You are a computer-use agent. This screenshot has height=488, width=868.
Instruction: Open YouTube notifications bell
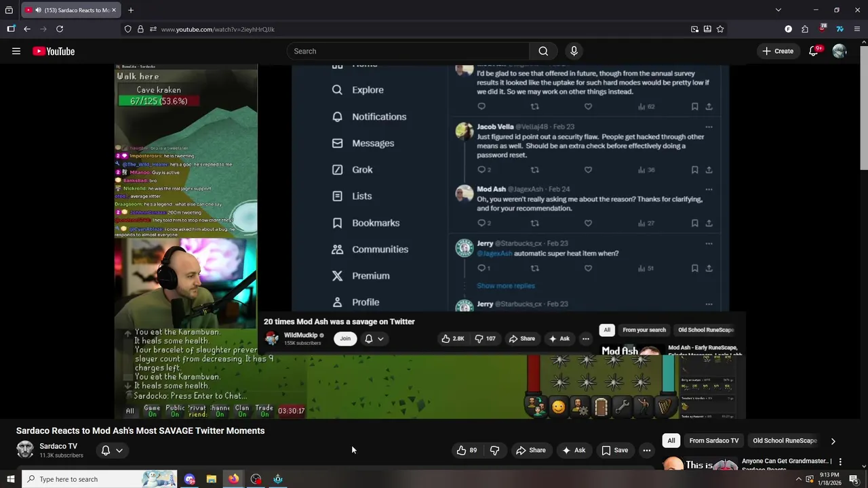(814, 51)
